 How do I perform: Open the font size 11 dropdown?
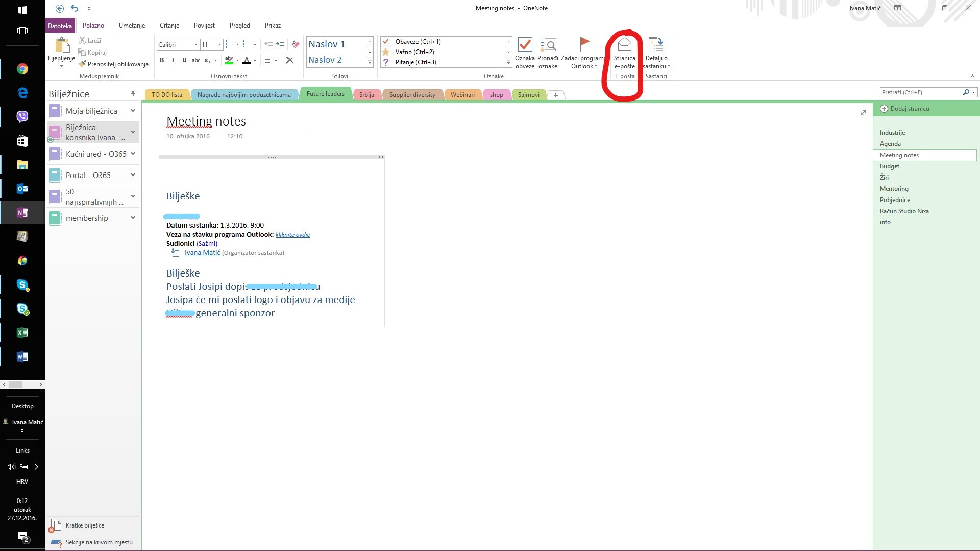[x=220, y=44]
